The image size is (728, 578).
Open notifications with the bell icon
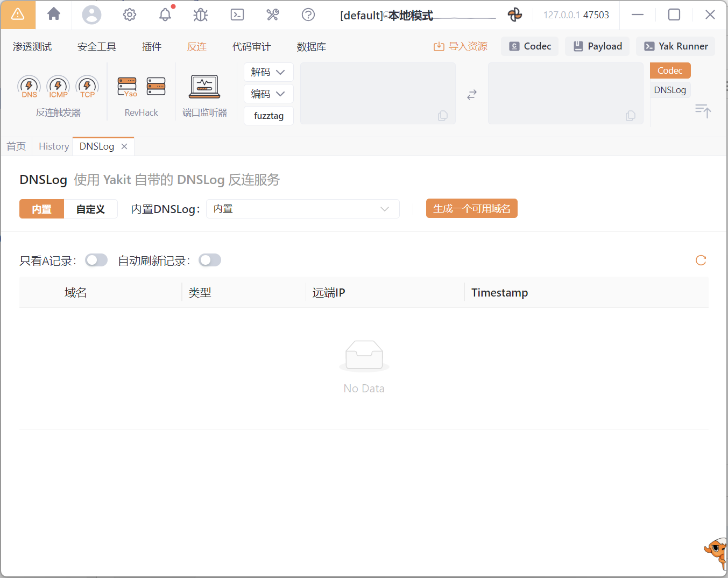click(x=165, y=15)
